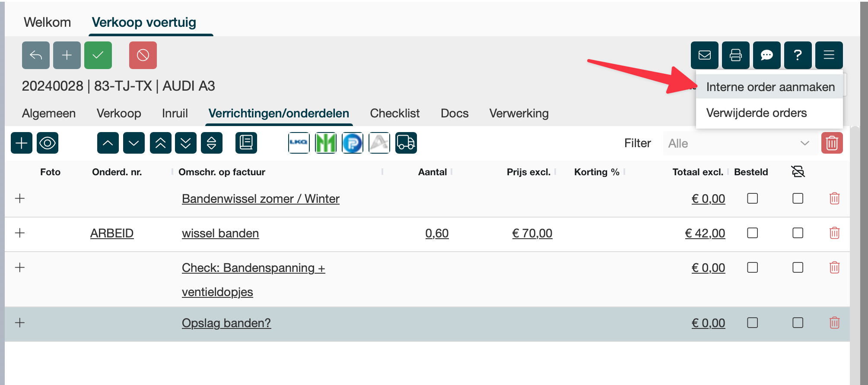Open the chat bubble icon
The height and width of the screenshot is (385, 868).
pos(767,55)
